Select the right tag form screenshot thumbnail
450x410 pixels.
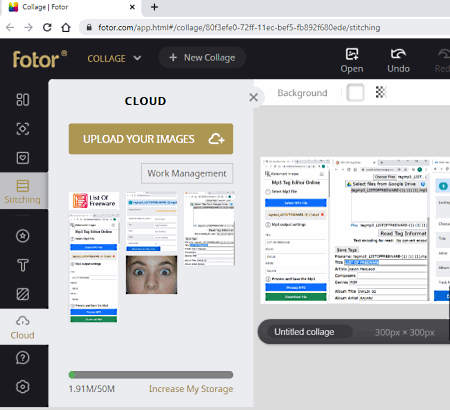click(209, 228)
